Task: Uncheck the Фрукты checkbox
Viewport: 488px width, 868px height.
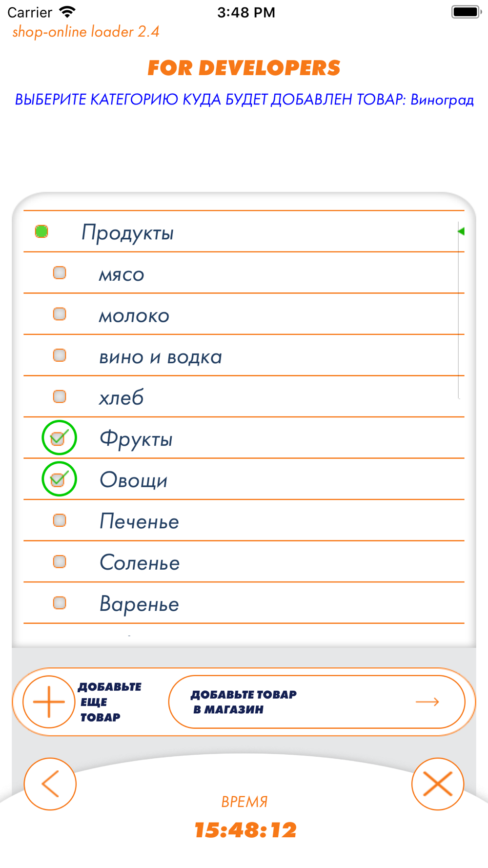Action: [59, 437]
